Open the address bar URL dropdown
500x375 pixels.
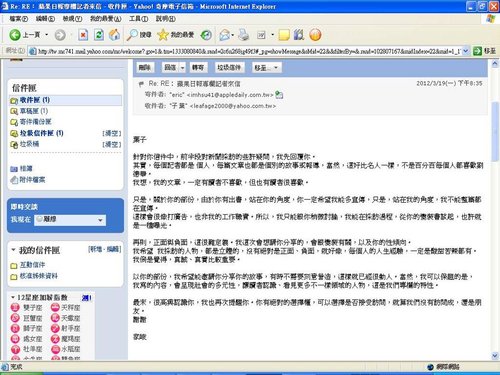click(465, 51)
